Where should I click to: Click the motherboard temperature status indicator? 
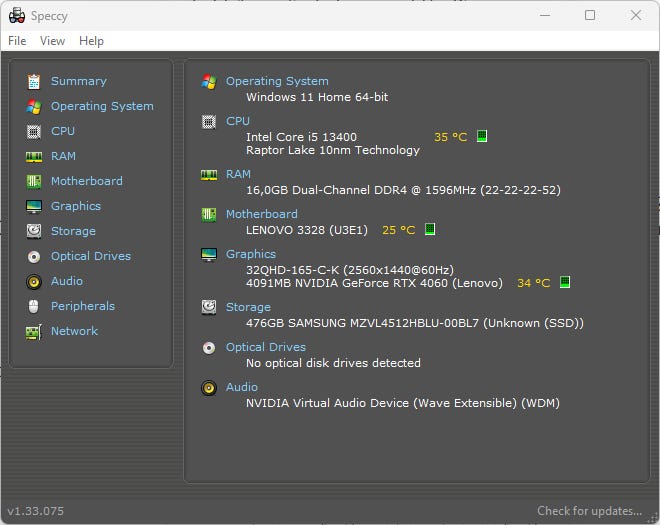click(x=430, y=229)
